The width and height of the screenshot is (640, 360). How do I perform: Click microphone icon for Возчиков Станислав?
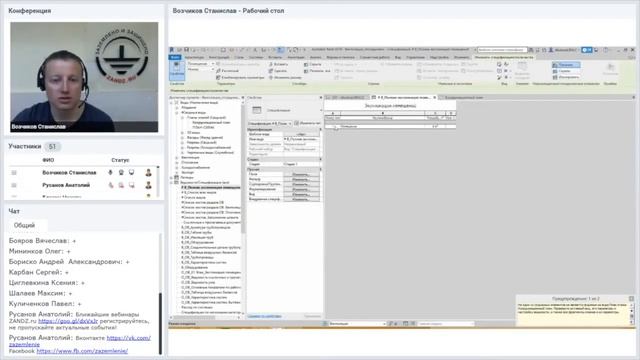click(110, 173)
